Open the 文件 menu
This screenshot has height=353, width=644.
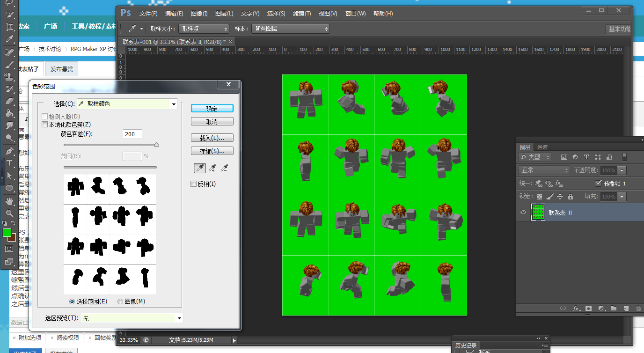[x=148, y=14]
